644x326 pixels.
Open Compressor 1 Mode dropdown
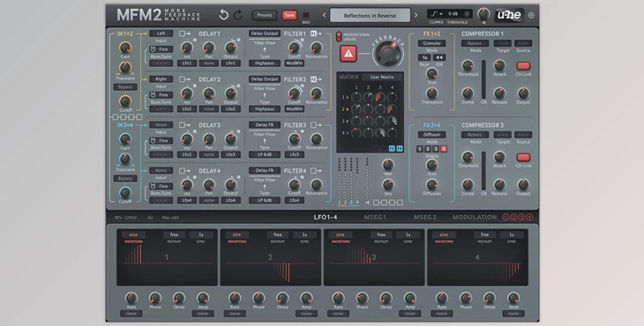coord(475,43)
